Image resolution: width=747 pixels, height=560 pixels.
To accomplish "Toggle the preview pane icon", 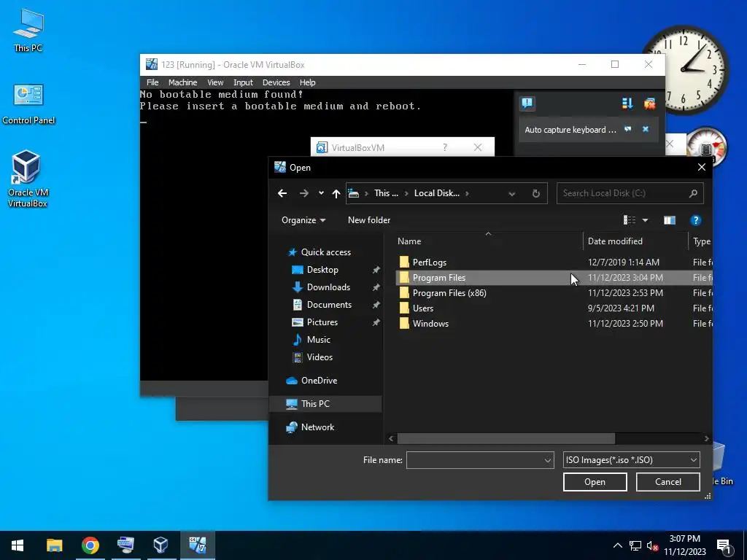I will pyautogui.click(x=670, y=220).
